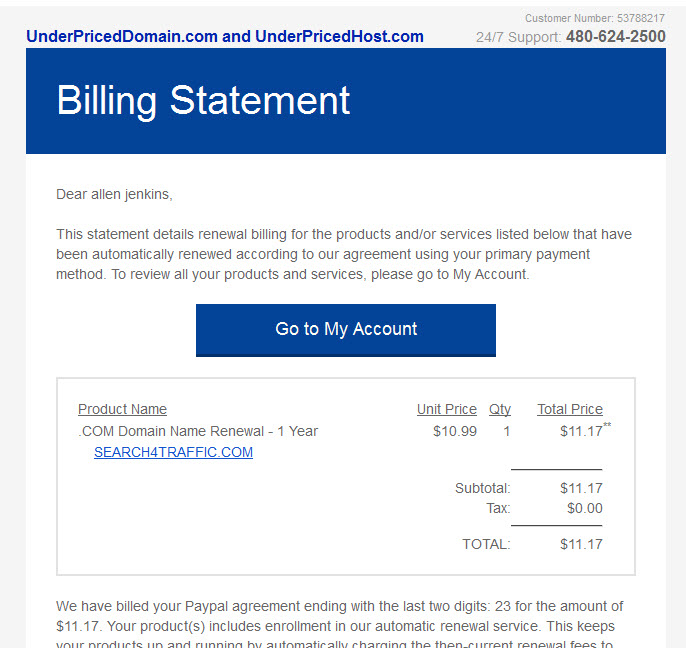Select the Customer Number 53788217 text
This screenshot has height=648, width=686.
click(595, 18)
